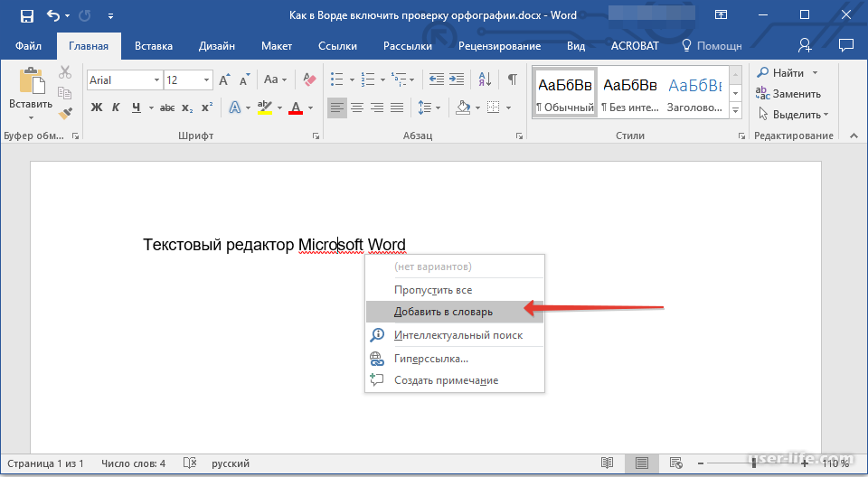The width and height of the screenshot is (868, 477).
Task: Collapse the ribbon with the chevron
Action: point(854,136)
